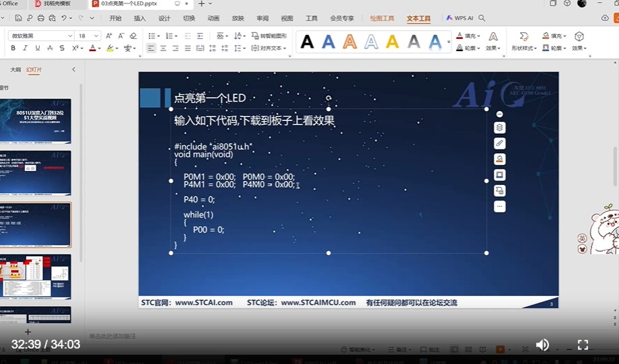Toggle align right for paragraph
The height and width of the screenshot is (364, 619).
pyautogui.click(x=176, y=48)
